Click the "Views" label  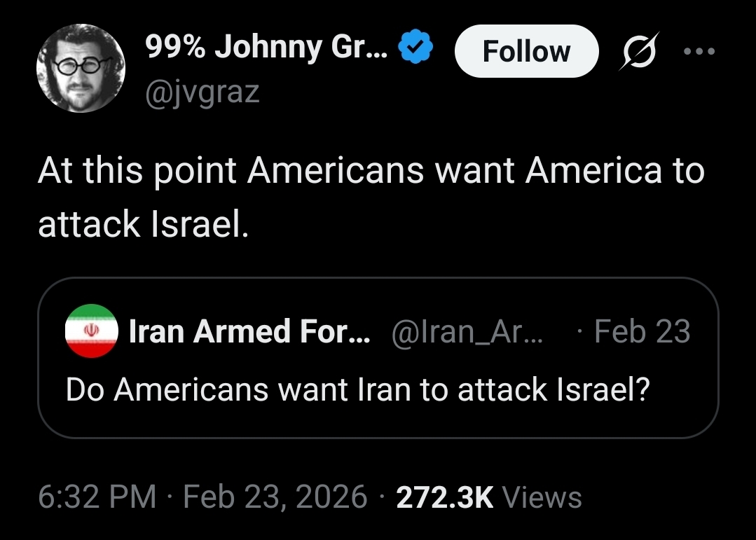click(x=542, y=497)
